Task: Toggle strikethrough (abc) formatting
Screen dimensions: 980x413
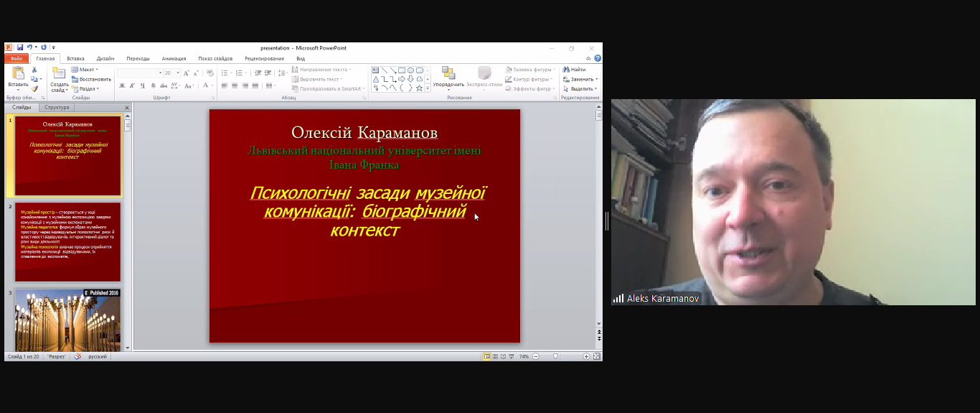Action: pos(164,85)
